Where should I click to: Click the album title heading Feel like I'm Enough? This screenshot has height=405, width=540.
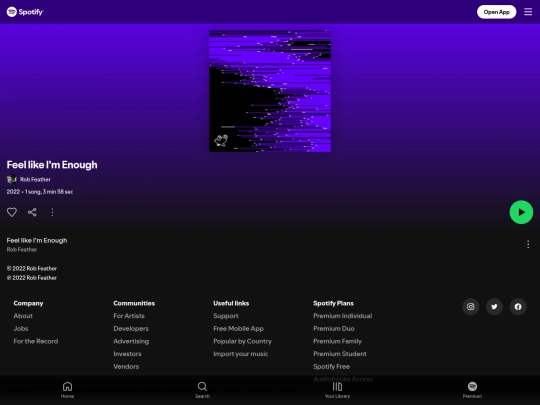(52, 165)
